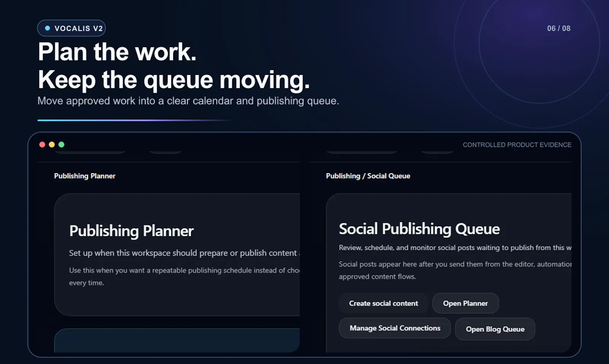Screen dimensions: 609x364
Task: Click the 06 / 08 page indicator
Action: click(559, 29)
